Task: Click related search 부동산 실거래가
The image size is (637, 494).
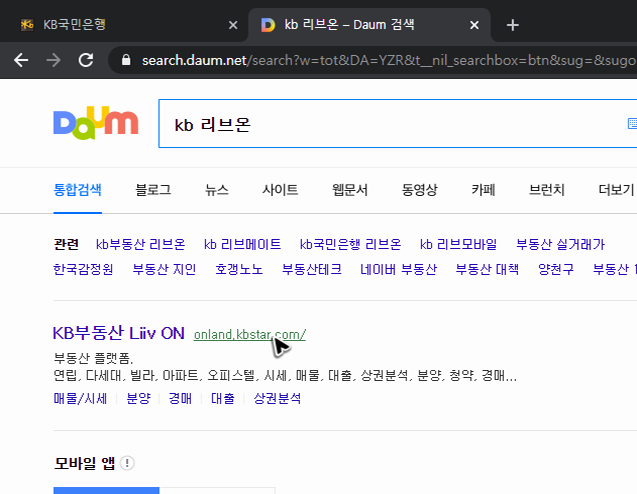Action: [x=560, y=245]
